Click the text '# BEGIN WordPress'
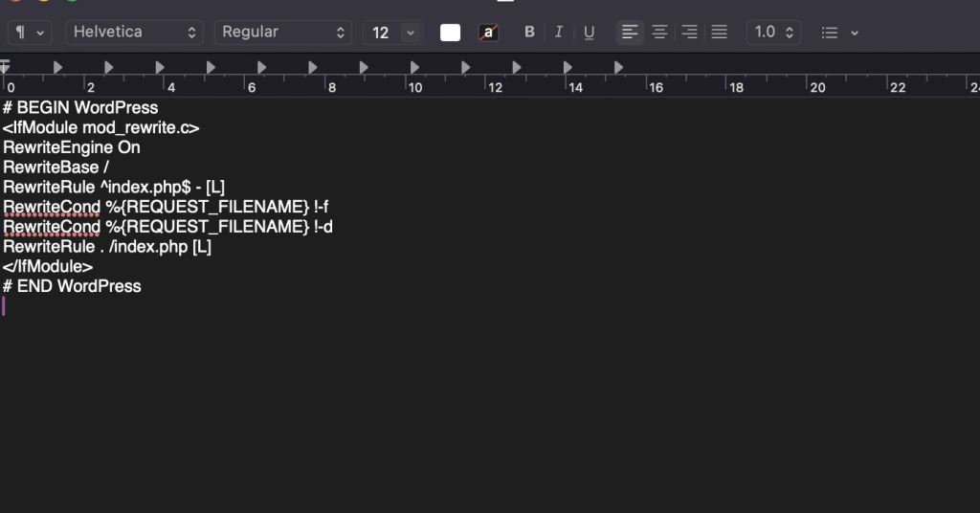The width and height of the screenshot is (980, 513). click(80, 107)
